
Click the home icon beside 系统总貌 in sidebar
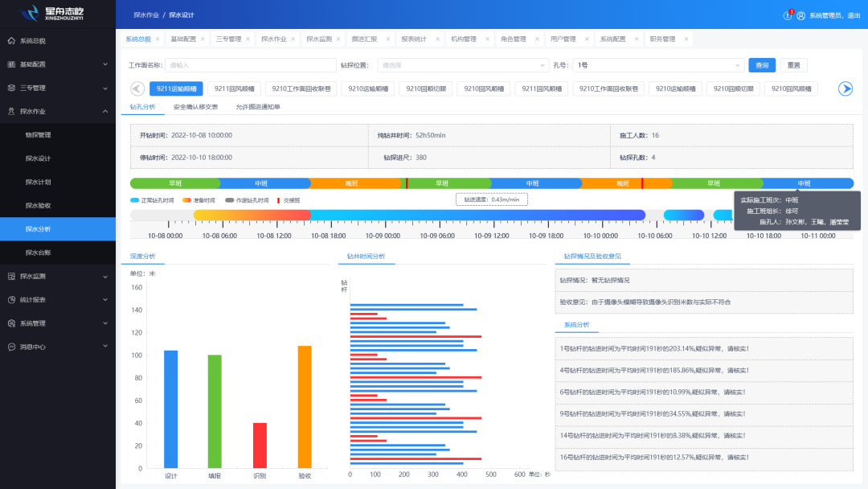[x=11, y=40]
